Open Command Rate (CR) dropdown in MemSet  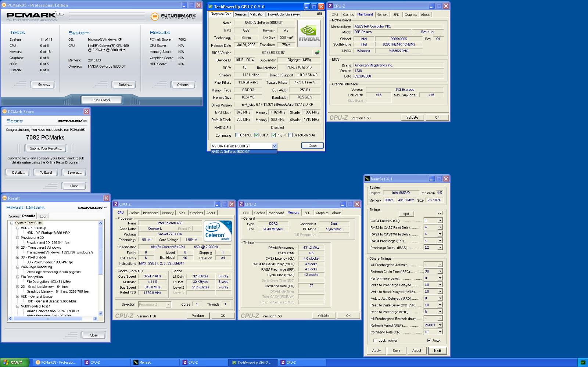(x=440, y=332)
